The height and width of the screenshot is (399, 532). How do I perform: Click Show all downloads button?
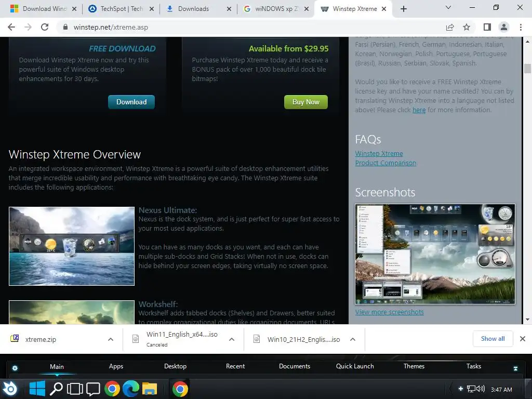coord(493,339)
